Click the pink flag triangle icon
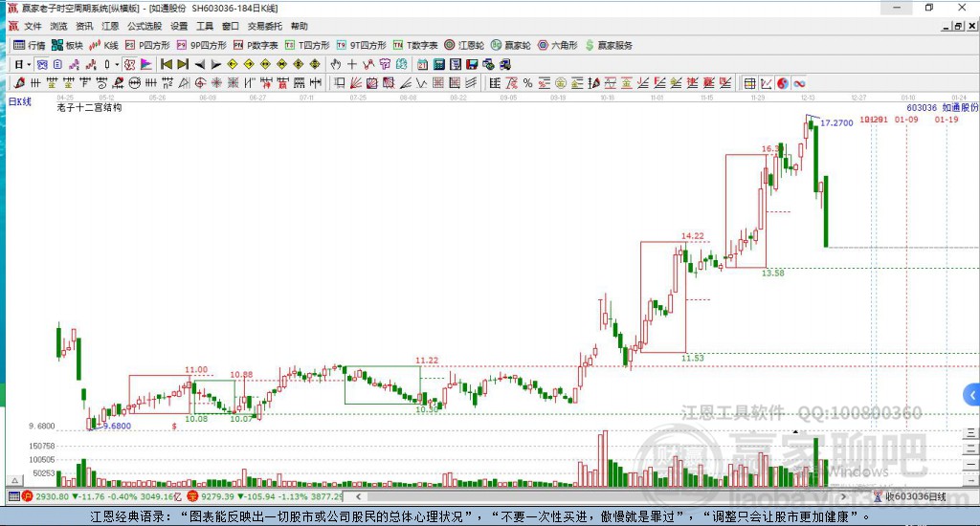 tap(146, 64)
